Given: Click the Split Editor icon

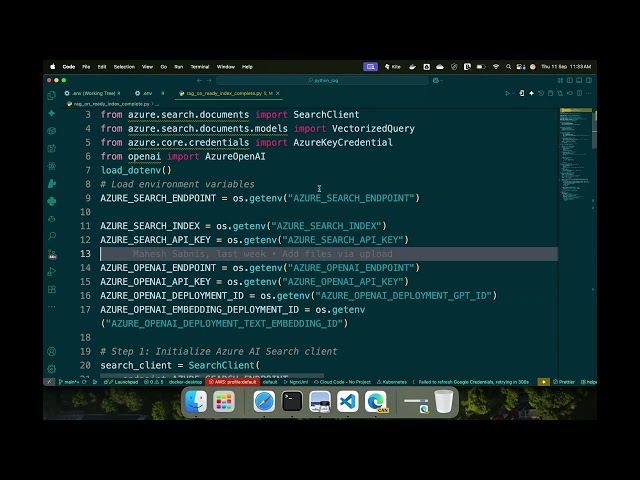Looking at the screenshot, I should coord(579,93).
